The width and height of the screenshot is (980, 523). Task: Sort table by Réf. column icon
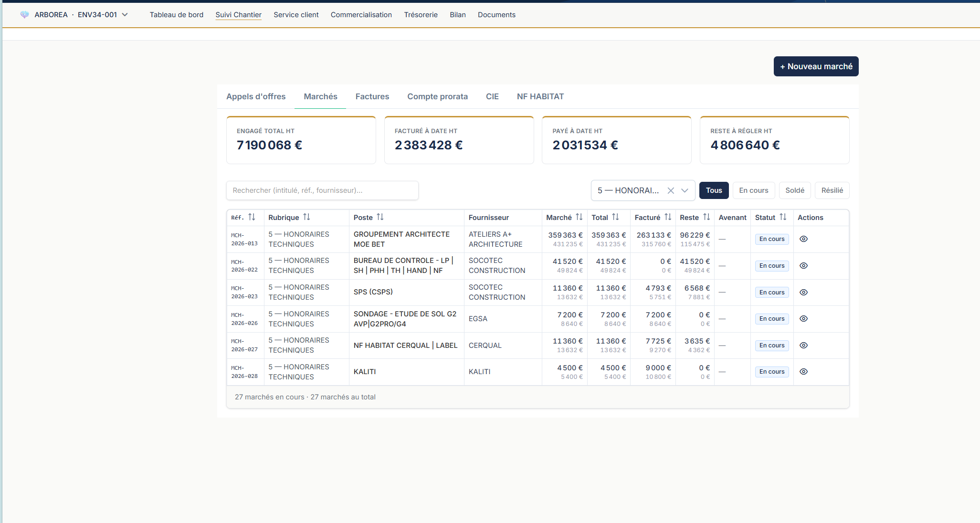tap(252, 217)
